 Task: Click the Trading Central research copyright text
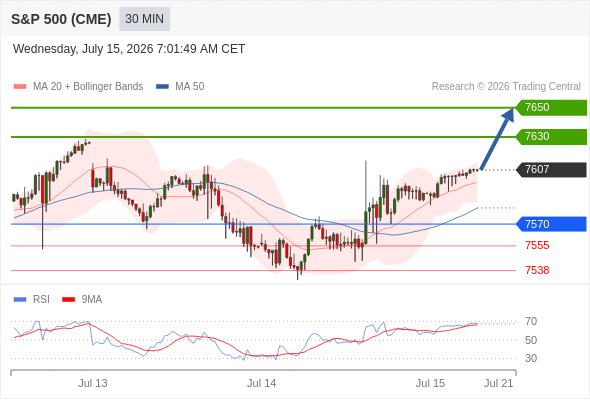(x=506, y=87)
